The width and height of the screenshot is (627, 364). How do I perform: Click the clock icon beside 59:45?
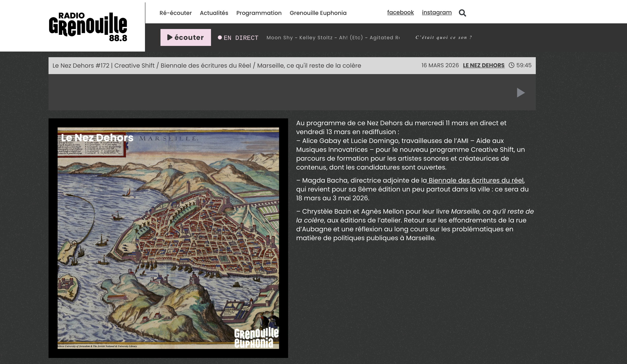511,65
